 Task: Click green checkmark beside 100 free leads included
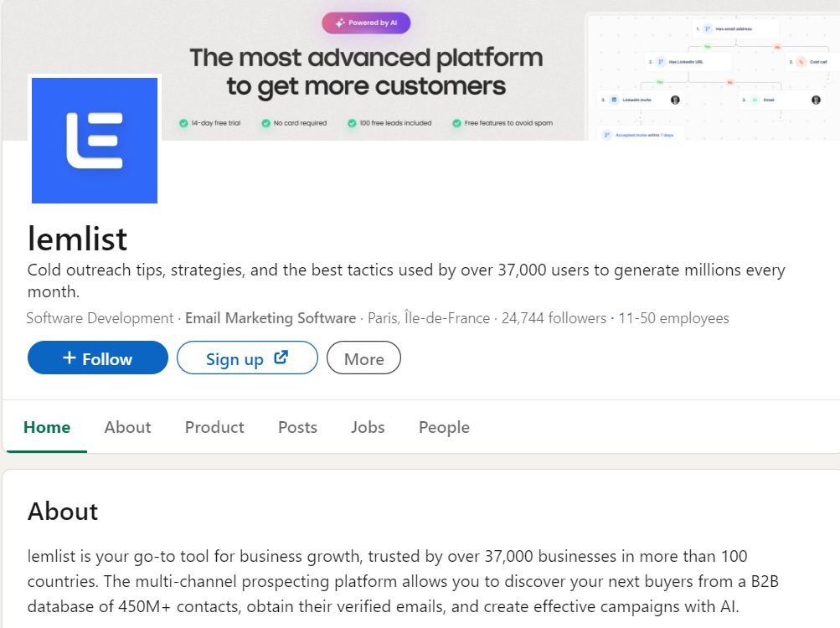(352, 123)
